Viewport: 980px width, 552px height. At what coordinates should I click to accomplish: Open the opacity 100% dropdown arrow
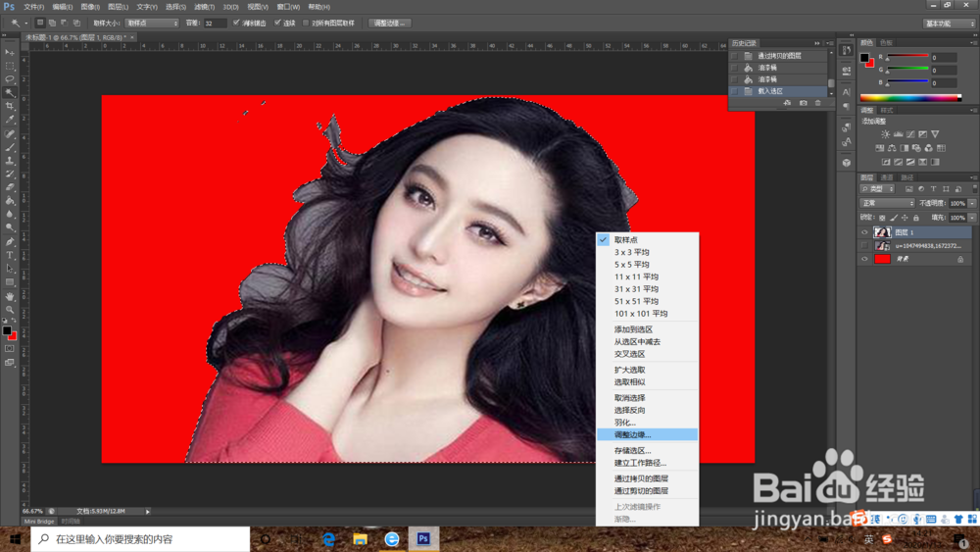(x=972, y=203)
